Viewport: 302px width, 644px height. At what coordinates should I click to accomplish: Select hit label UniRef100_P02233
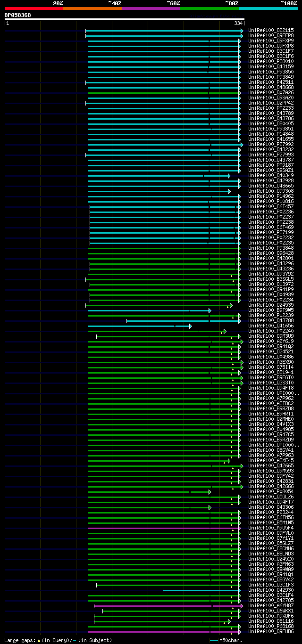[271, 108]
